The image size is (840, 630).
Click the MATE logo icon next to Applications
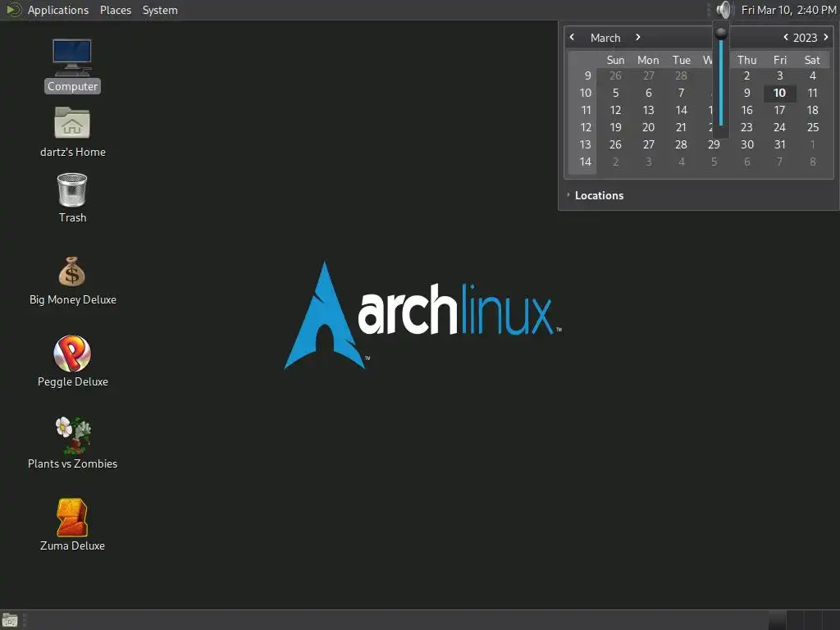click(13, 10)
